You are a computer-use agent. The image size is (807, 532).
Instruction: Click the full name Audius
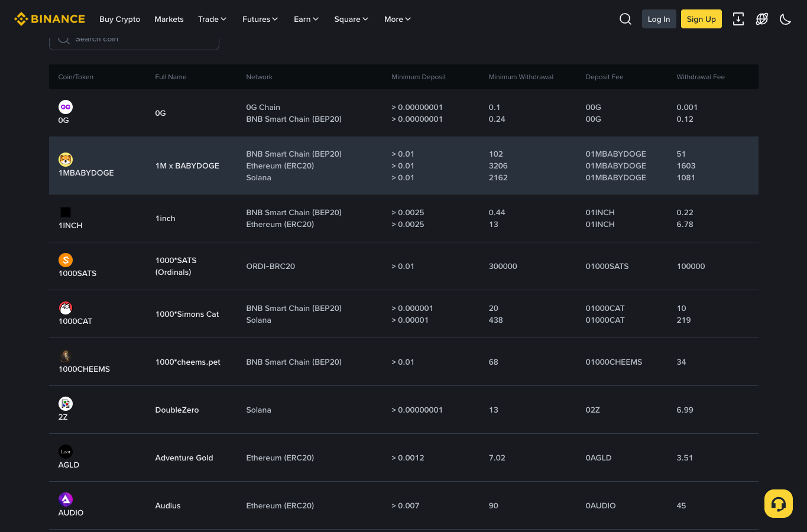(168, 505)
